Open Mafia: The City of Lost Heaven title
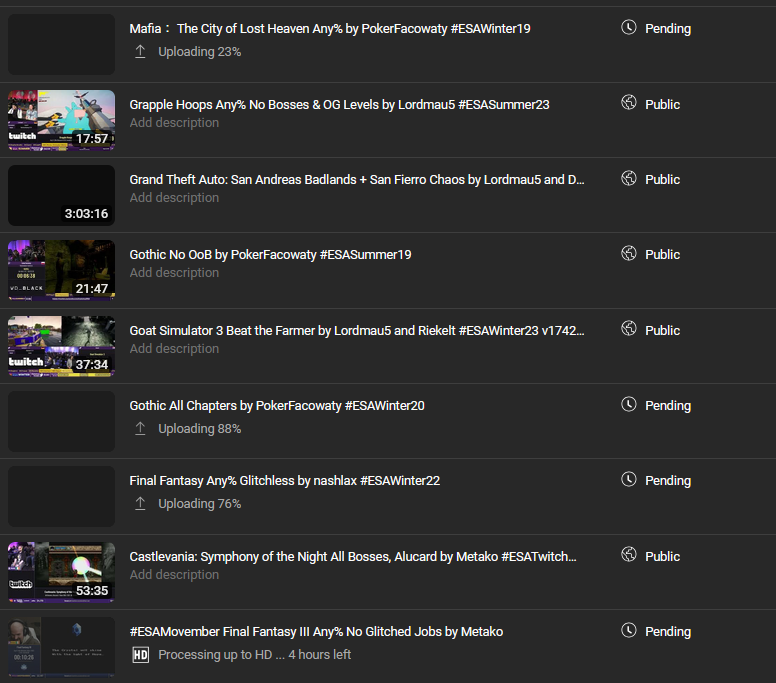Screen dimensions: 776x683 point(330,29)
